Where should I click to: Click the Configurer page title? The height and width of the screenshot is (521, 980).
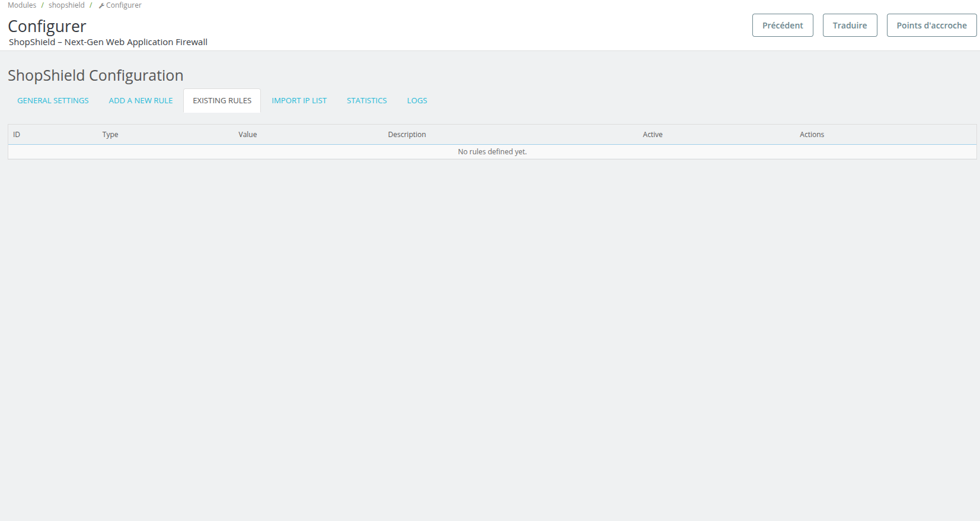click(x=47, y=26)
